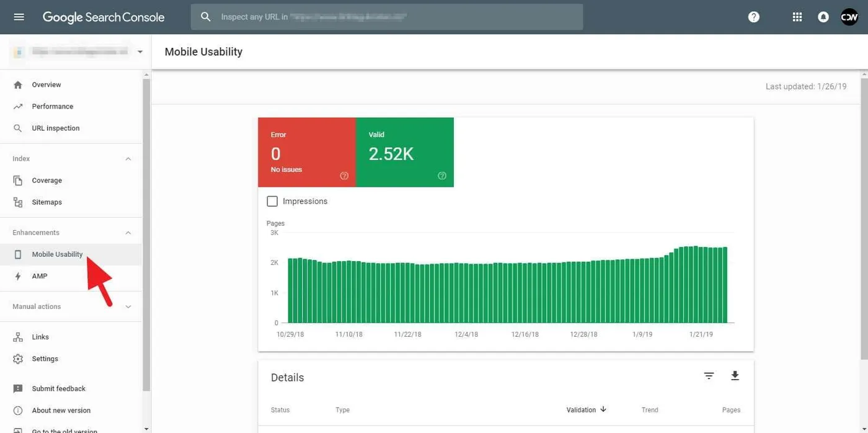The width and height of the screenshot is (868, 433).
Task: Open the Valid card help icon
Action: 442,176
